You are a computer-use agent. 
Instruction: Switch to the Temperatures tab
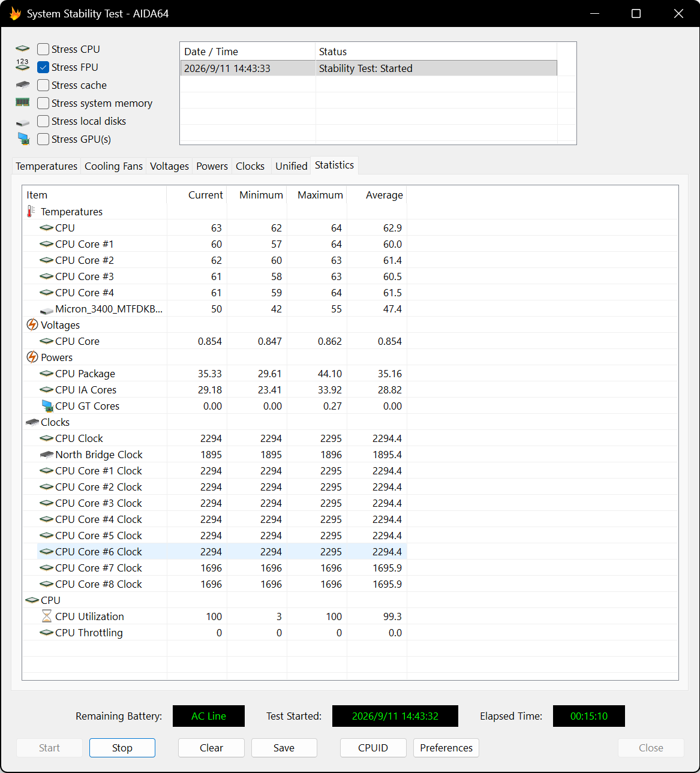tap(46, 166)
